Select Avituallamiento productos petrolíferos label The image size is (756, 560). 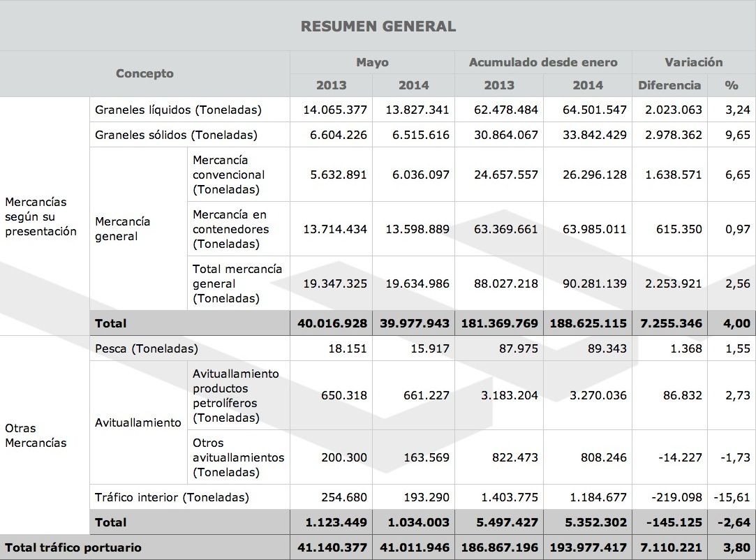pyautogui.click(x=235, y=395)
